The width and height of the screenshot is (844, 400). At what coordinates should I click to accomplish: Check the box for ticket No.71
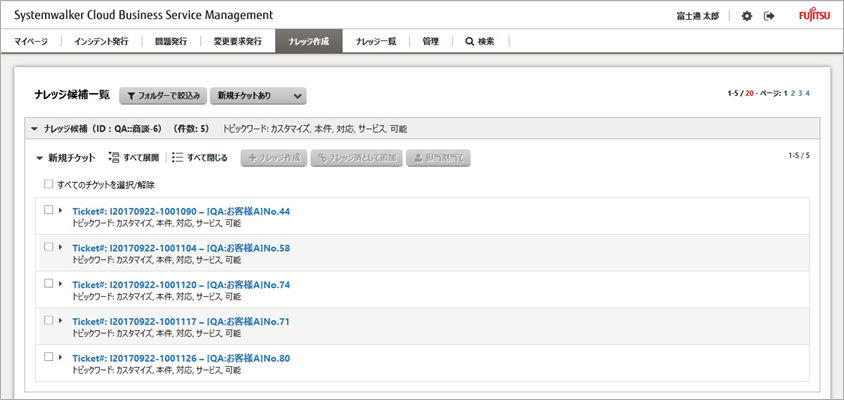(48, 320)
